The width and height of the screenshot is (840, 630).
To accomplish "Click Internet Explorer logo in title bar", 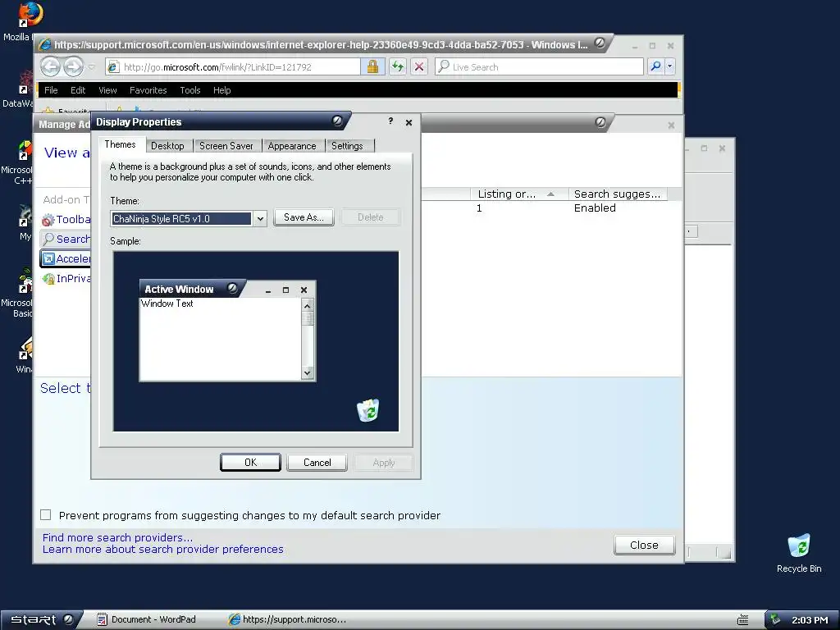I will [x=45, y=44].
